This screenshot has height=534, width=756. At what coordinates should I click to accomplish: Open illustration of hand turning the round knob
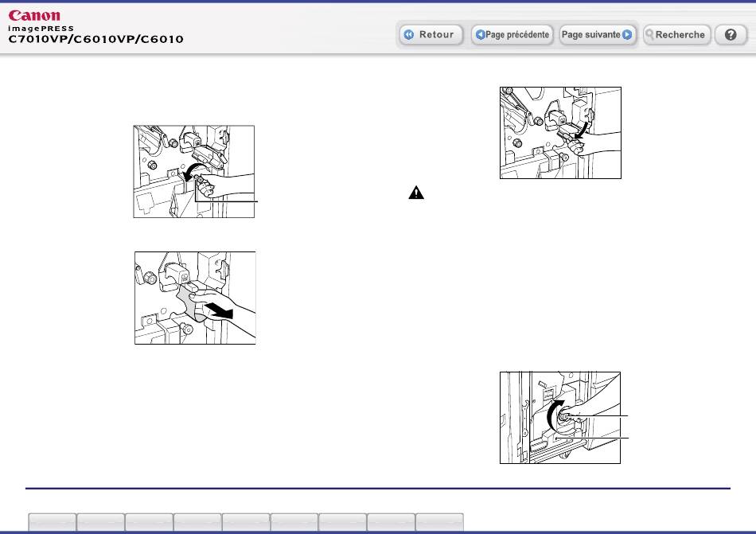click(x=560, y=418)
